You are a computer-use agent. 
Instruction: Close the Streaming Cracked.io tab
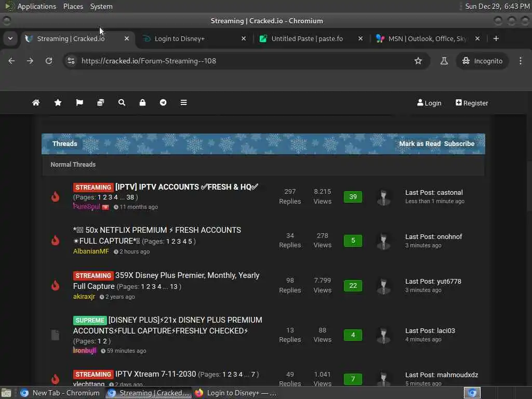pos(127,38)
